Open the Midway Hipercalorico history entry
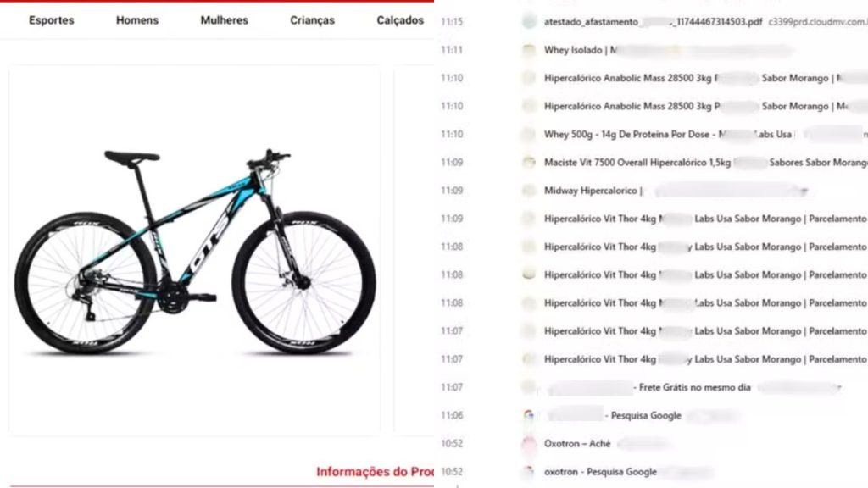The image size is (868, 488). [593, 191]
